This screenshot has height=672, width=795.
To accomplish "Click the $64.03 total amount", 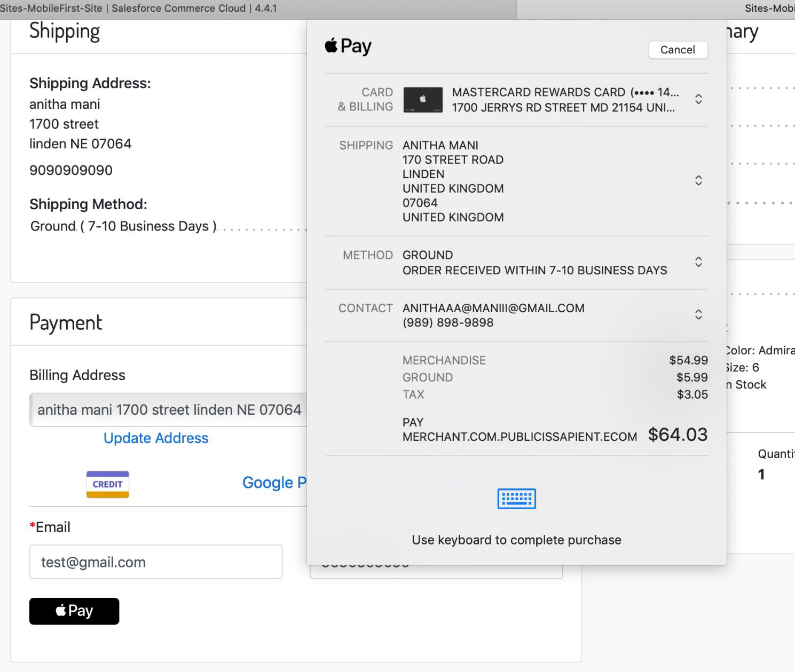I will (x=677, y=434).
